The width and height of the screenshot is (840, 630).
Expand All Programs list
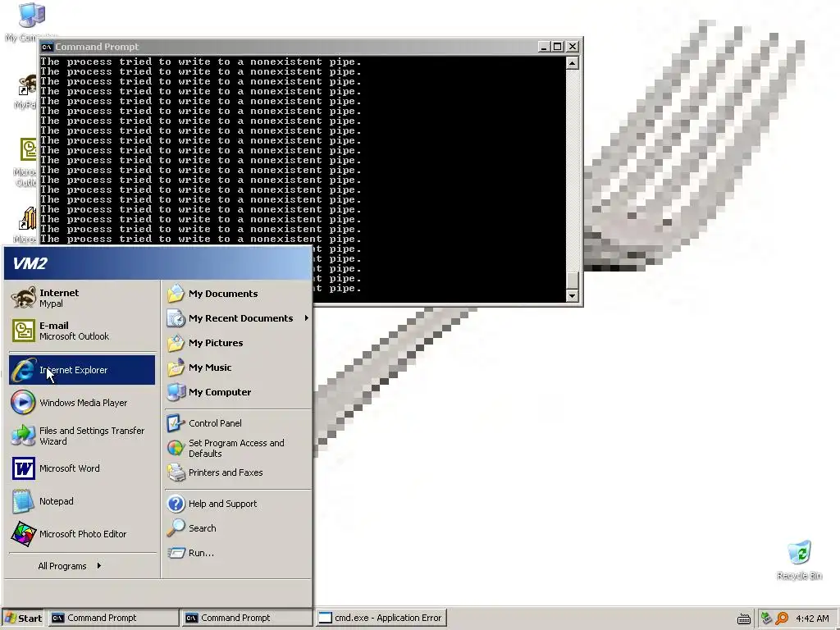click(x=70, y=566)
